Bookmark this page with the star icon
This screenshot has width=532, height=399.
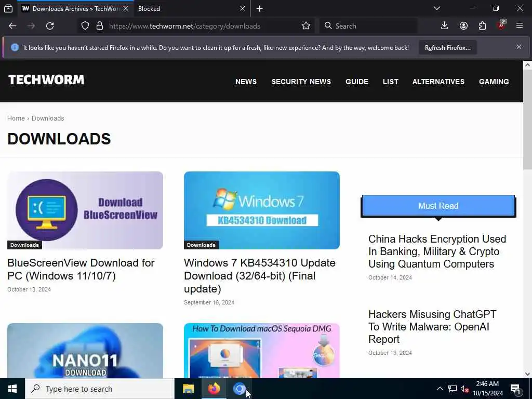click(305, 26)
